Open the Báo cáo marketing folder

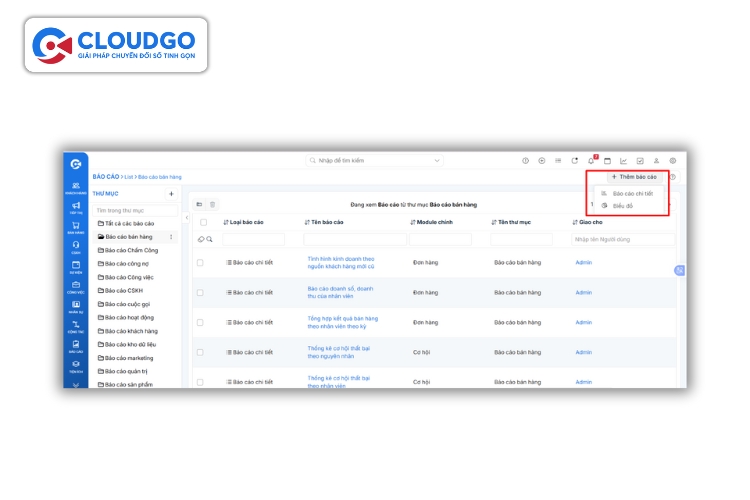pos(129,357)
